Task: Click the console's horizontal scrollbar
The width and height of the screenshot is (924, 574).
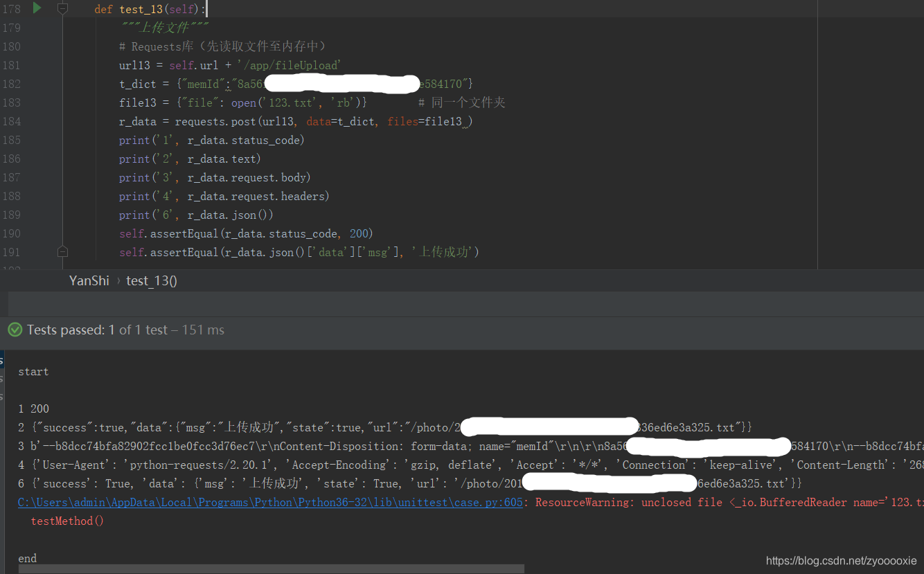Action: click(271, 569)
